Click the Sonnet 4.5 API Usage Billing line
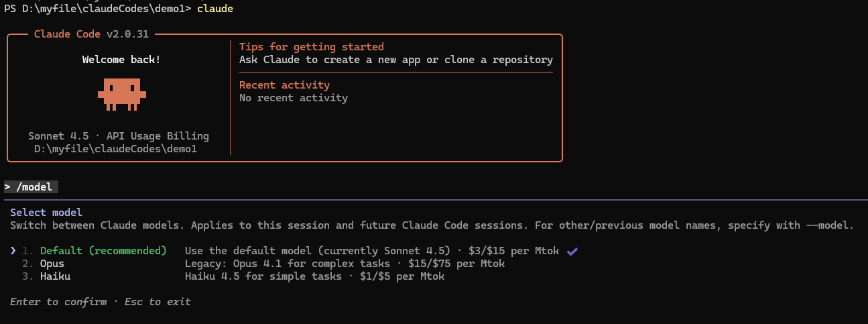The height and width of the screenshot is (324, 868). coord(119,136)
